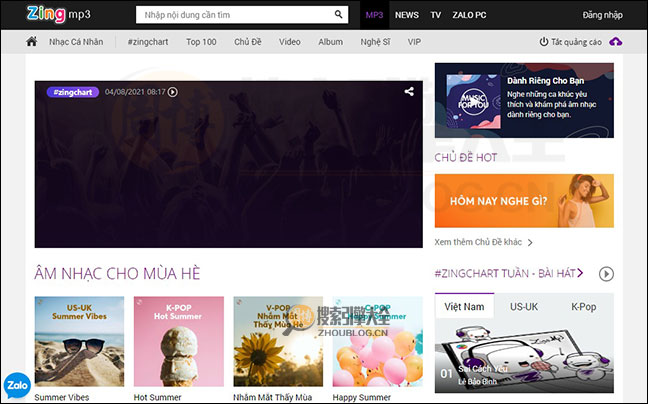Share the zingchart banner via share icon

[x=409, y=91]
